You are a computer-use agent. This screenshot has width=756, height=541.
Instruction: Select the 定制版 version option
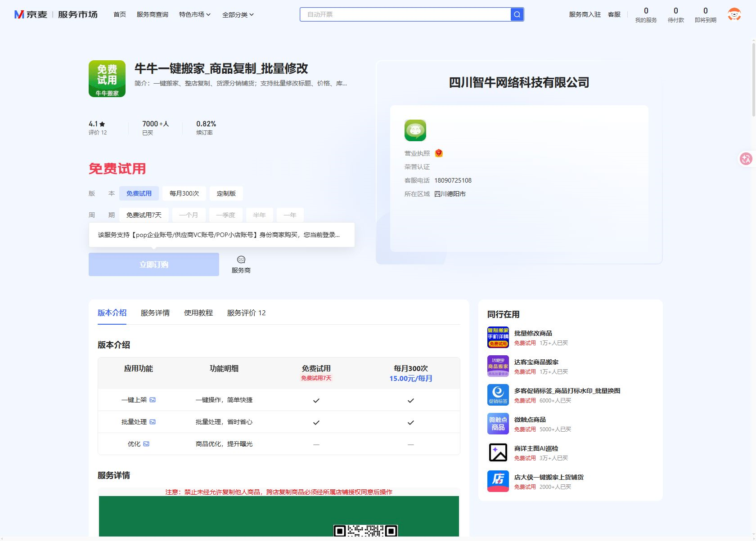tap(226, 193)
